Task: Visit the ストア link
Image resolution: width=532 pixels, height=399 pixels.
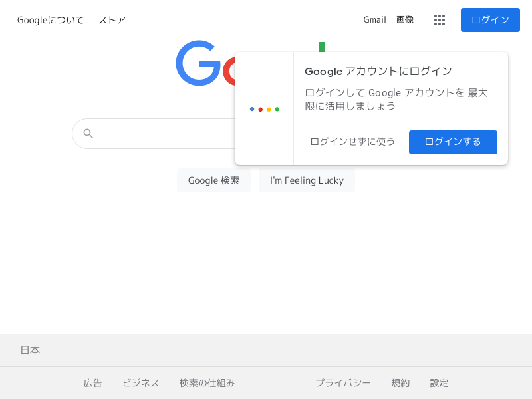Action: pos(112,20)
